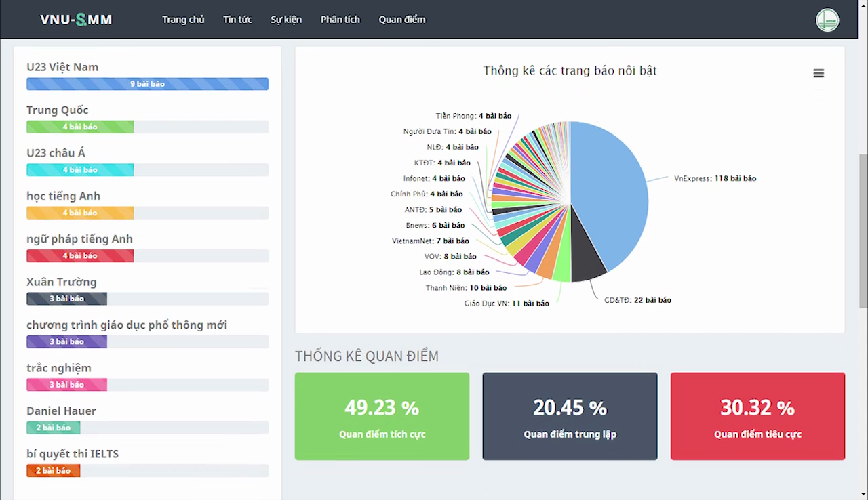
Task: Click the U23 Việt Nam 9 bài báo bar
Action: coord(147,84)
